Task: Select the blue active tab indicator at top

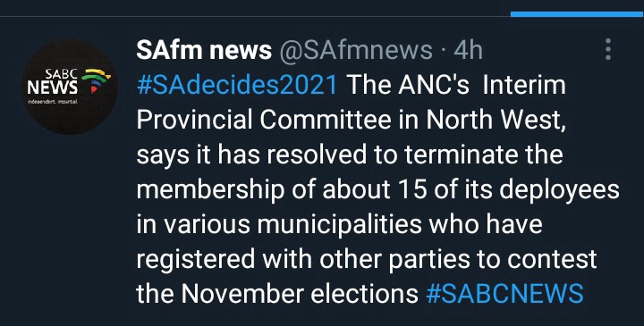Action: pos(577,14)
